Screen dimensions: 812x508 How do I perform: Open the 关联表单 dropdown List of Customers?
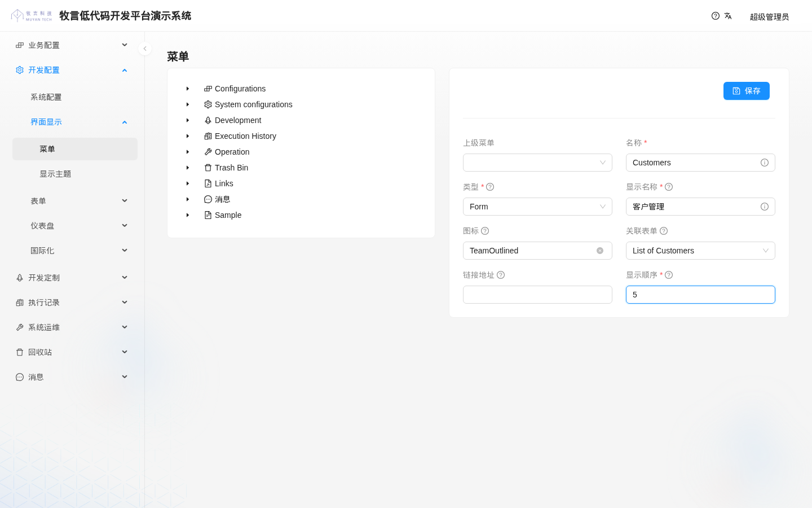point(700,251)
